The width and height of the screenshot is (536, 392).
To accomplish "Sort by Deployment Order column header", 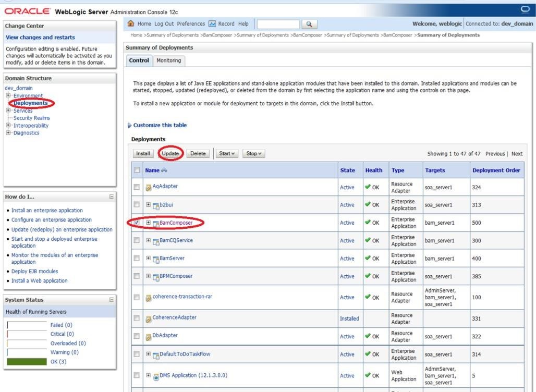I will pos(496,170).
